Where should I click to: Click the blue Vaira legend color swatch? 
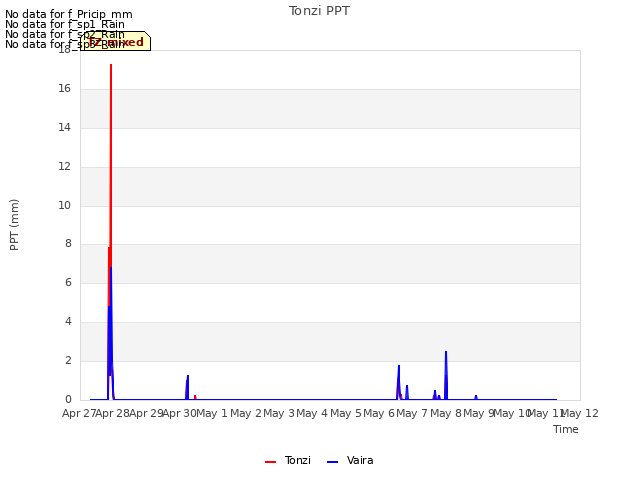click(333, 462)
